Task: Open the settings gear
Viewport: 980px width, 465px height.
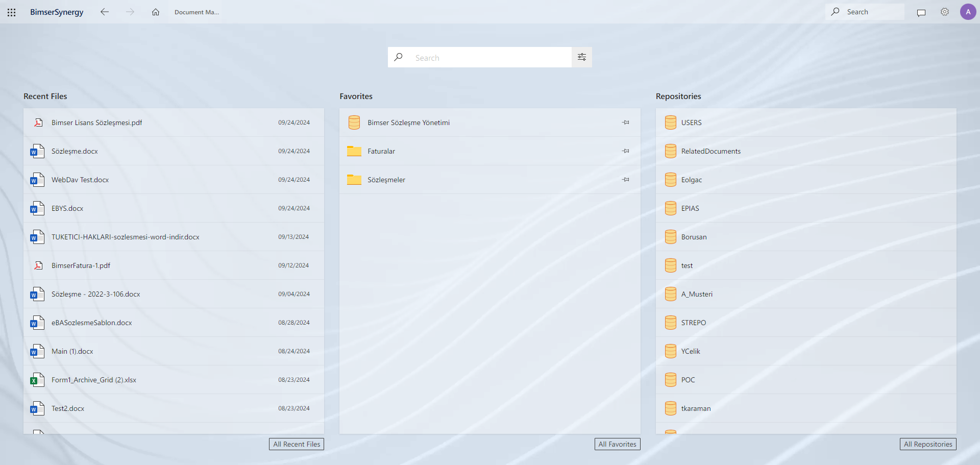Action: pos(945,12)
